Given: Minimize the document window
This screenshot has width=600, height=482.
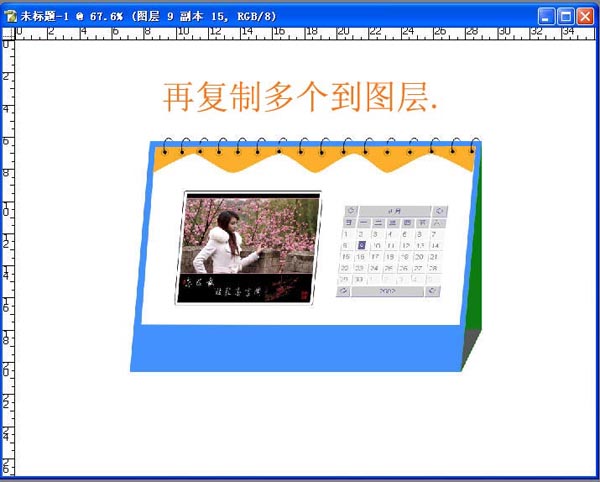Looking at the screenshot, I should (547, 16).
